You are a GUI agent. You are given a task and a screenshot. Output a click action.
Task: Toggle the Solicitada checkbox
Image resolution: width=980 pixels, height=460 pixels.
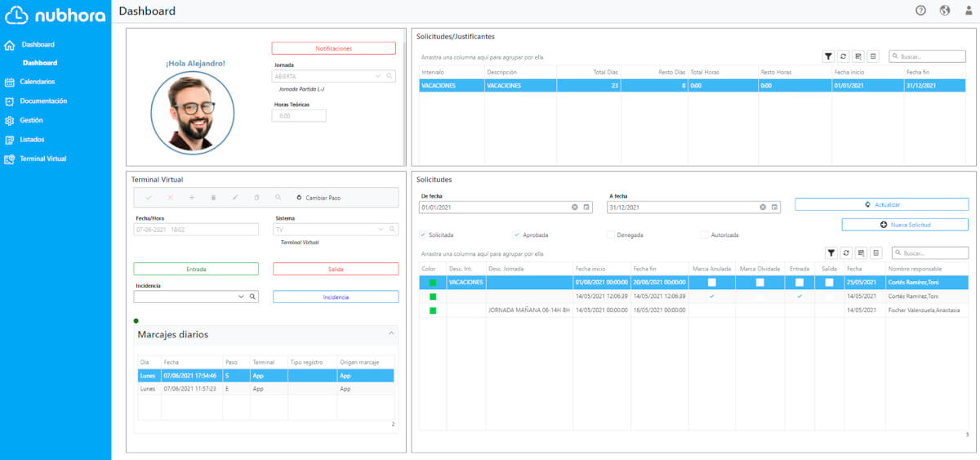(421, 234)
